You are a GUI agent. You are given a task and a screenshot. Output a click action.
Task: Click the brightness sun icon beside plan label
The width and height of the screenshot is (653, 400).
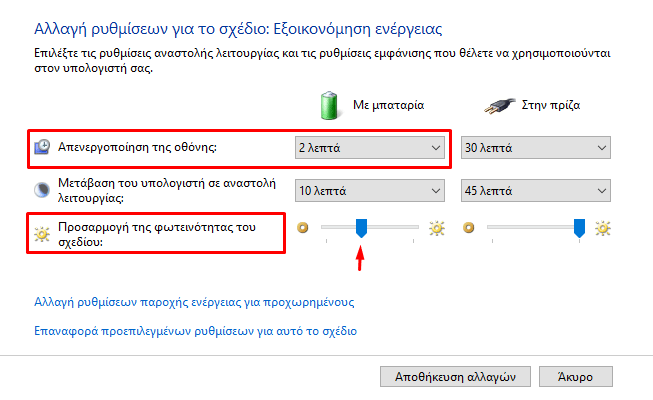pyautogui.click(x=42, y=234)
